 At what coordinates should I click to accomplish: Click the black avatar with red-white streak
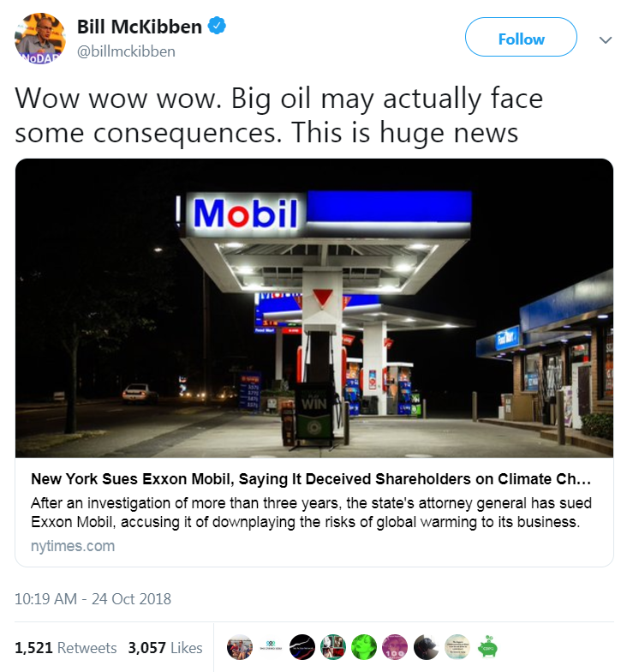pos(302,648)
